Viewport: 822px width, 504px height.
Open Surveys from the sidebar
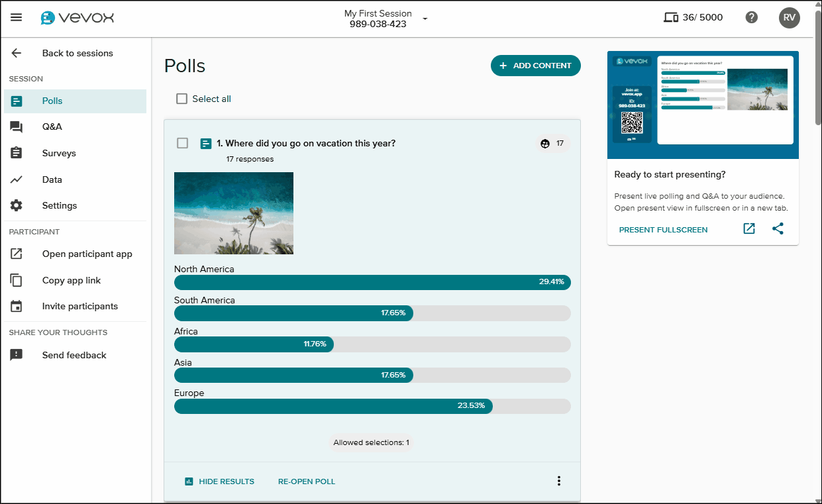(59, 153)
